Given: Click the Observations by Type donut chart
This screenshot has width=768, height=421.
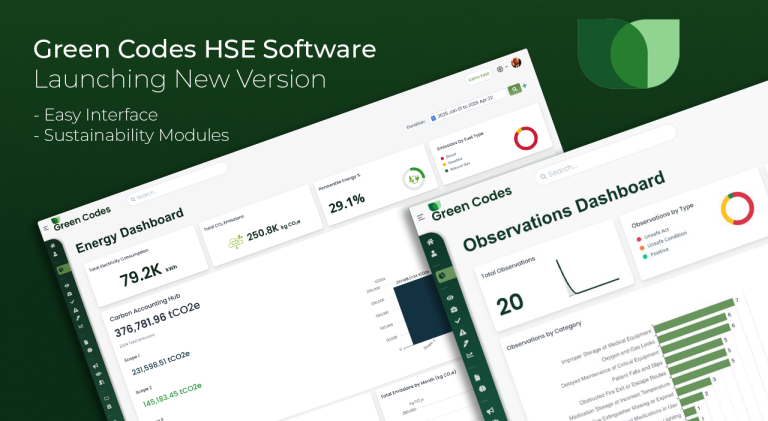Looking at the screenshot, I should [737, 209].
